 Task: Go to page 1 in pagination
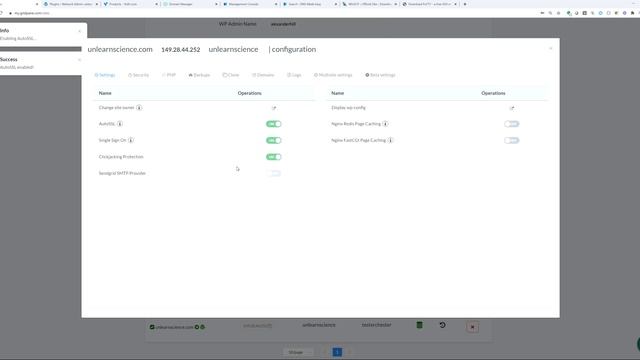(x=337, y=352)
